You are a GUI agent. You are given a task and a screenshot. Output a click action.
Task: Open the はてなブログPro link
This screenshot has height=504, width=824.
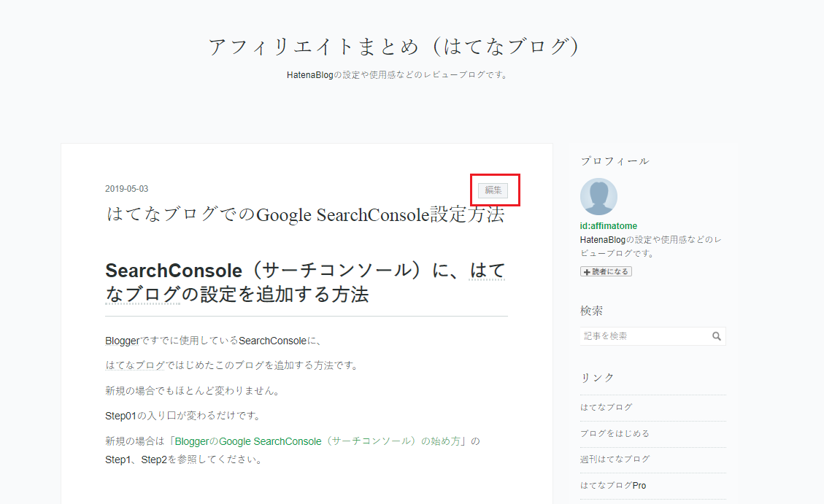(613, 485)
